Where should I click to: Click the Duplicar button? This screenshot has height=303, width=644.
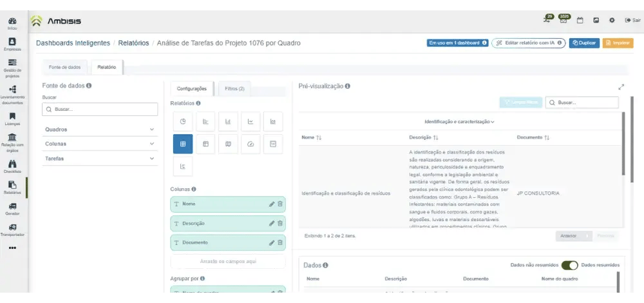coord(583,43)
